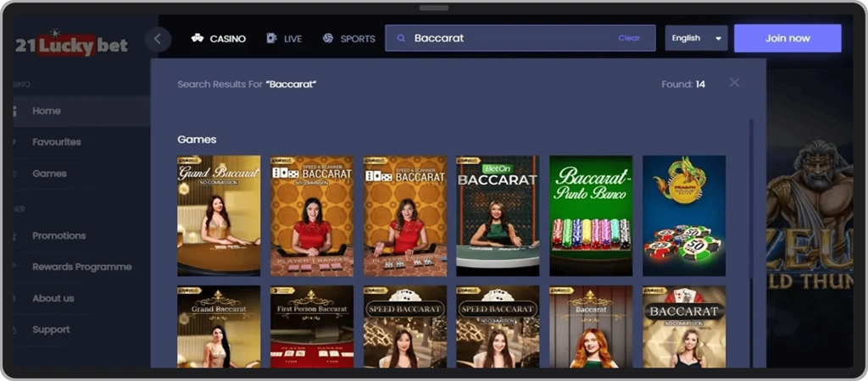Click the search magnifier icon
868x381 pixels.
coord(402,38)
